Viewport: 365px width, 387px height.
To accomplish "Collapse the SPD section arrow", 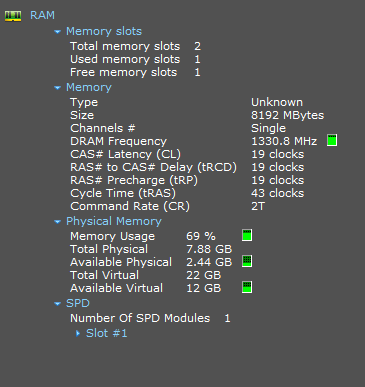I will point(58,304).
